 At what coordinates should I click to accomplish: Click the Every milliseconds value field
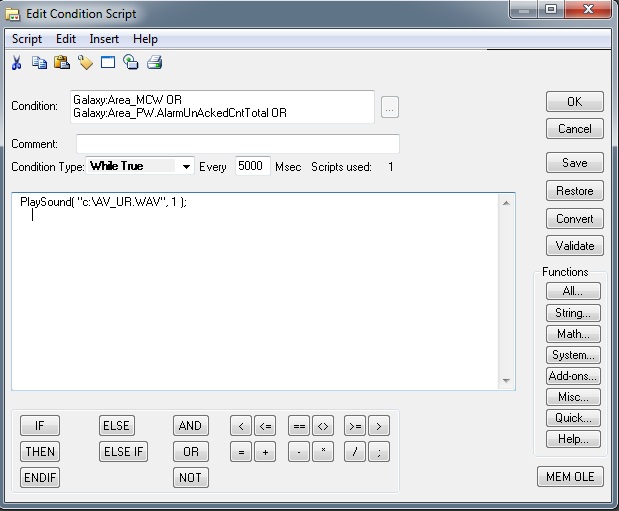253,167
